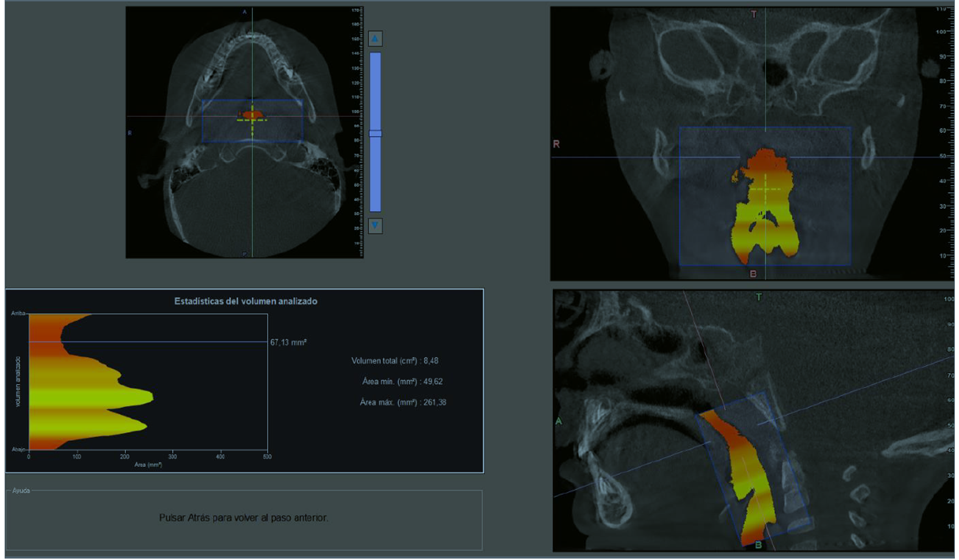Click the orange airway region in axial view
This screenshot has height=560, width=959.
pos(252,114)
